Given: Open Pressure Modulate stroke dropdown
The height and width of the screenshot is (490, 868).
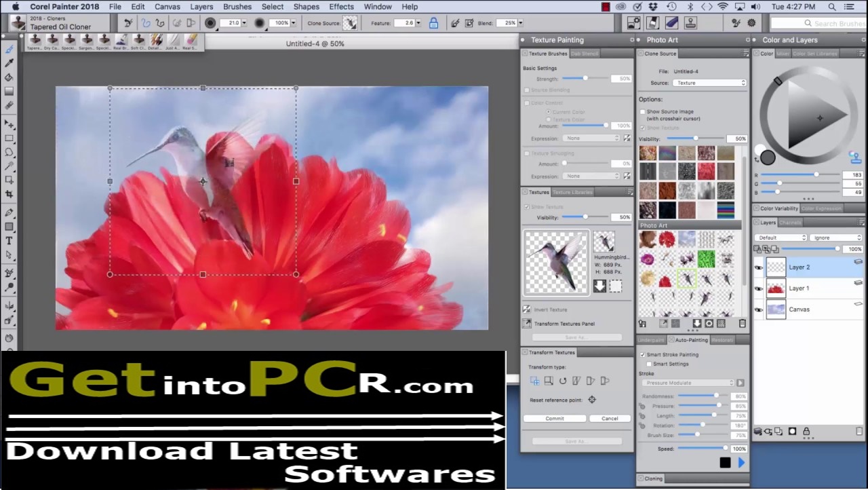Looking at the screenshot, I should pyautogui.click(x=687, y=383).
